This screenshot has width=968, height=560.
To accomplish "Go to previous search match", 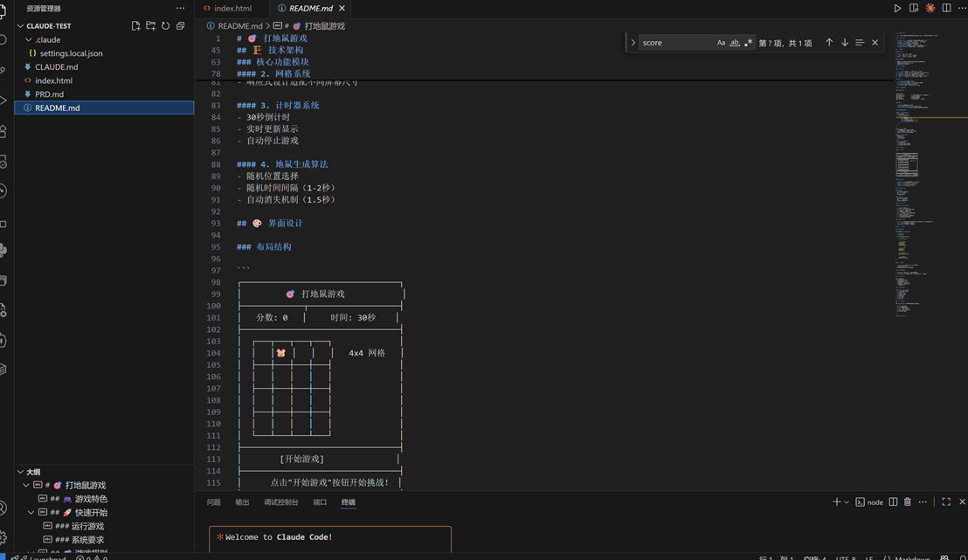I will tap(829, 43).
